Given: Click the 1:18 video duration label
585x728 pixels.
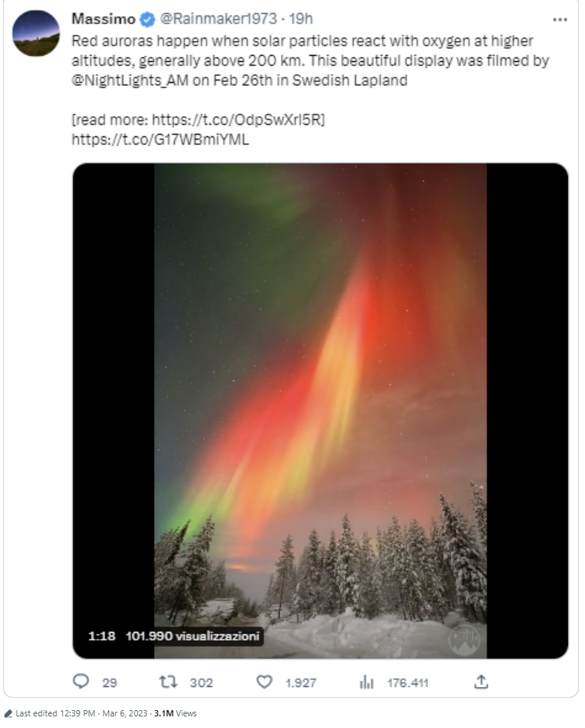Looking at the screenshot, I should (x=101, y=636).
